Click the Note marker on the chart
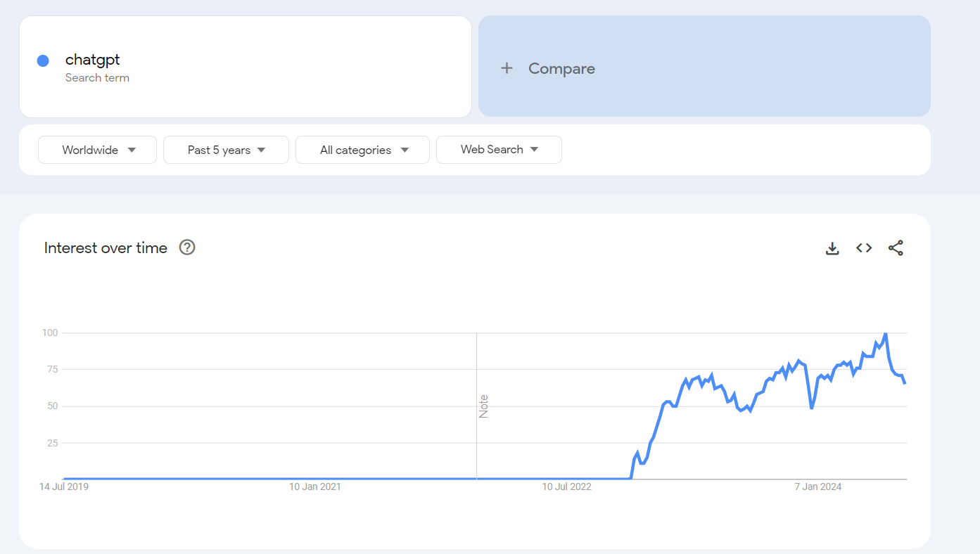Viewport: 980px width, 554px height. [483, 406]
